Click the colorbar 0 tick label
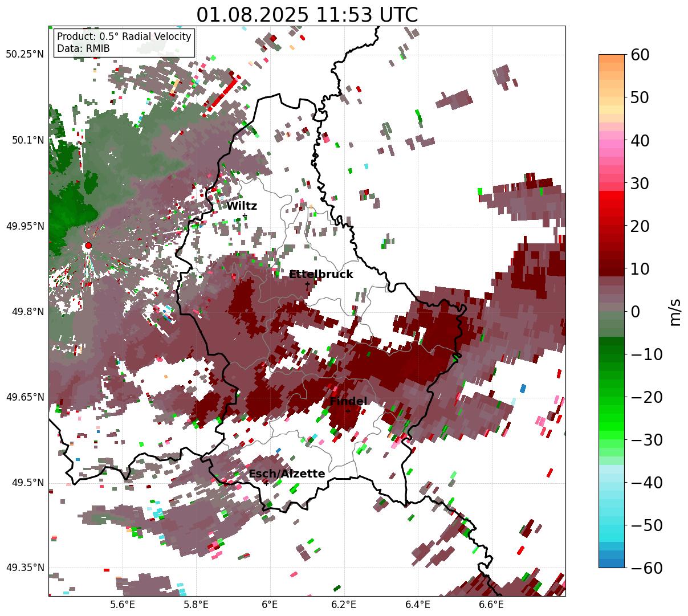Viewport: 688px width, 616px height. (634, 311)
